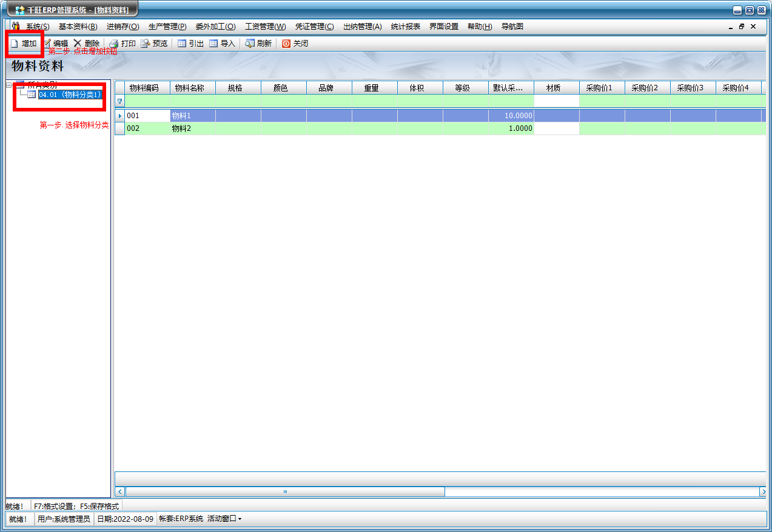This screenshot has height=532, width=772.
Task: Select the 物料2 name cell
Action: [x=193, y=128]
